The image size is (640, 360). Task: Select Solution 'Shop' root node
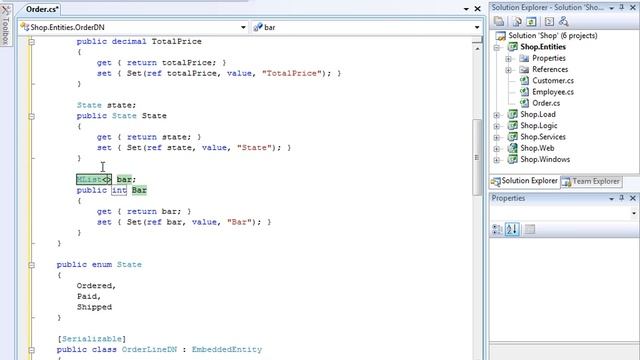pyautogui.click(x=553, y=36)
